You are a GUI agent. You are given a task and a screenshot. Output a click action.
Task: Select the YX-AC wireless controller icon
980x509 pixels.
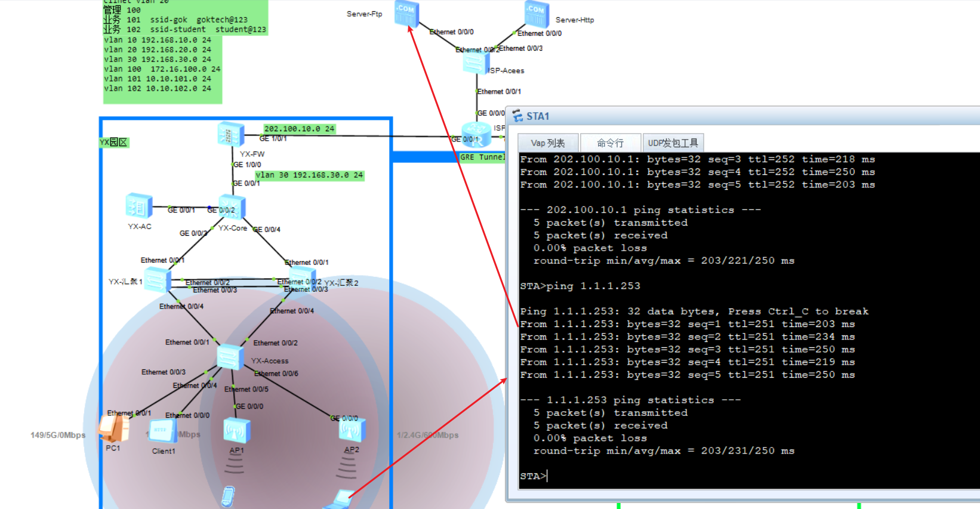[x=139, y=206]
